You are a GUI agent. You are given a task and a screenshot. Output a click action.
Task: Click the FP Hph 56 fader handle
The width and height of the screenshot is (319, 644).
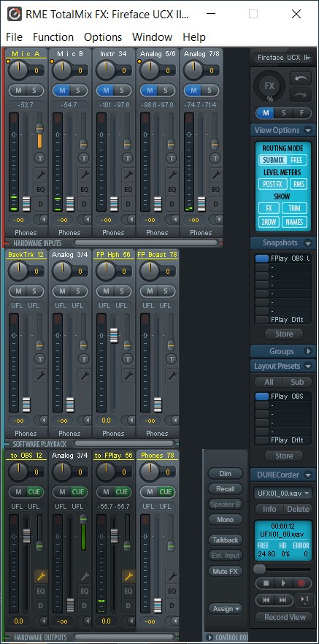(114, 336)
